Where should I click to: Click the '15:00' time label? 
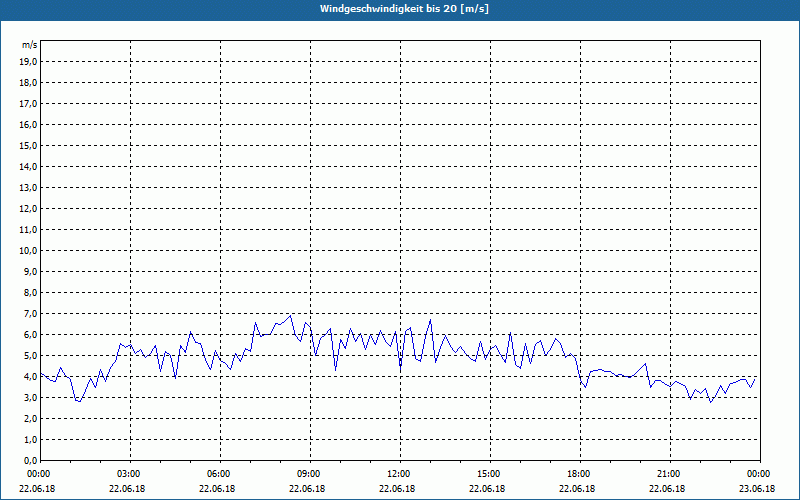(488, 474)
